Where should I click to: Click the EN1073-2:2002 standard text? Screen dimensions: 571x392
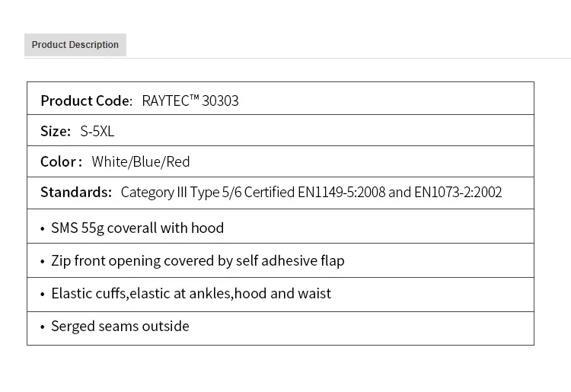[458, 192]
